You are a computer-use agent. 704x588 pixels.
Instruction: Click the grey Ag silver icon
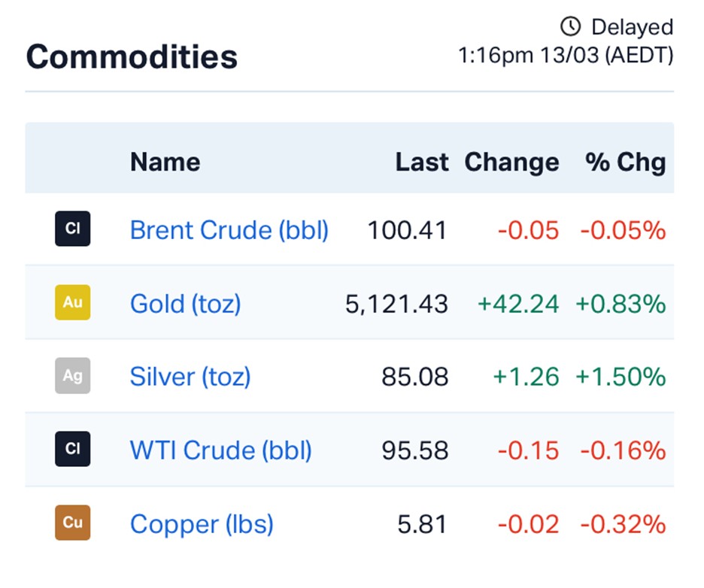72,375
